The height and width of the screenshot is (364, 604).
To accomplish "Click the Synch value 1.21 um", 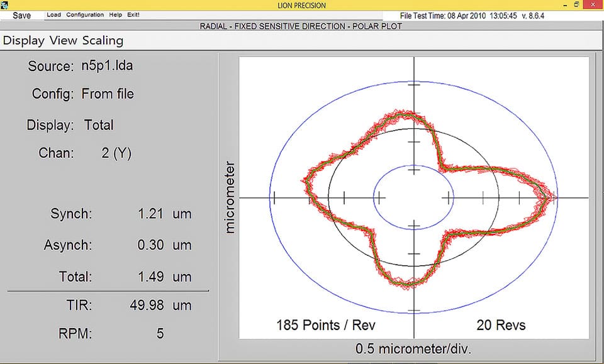I will [164, 214].
